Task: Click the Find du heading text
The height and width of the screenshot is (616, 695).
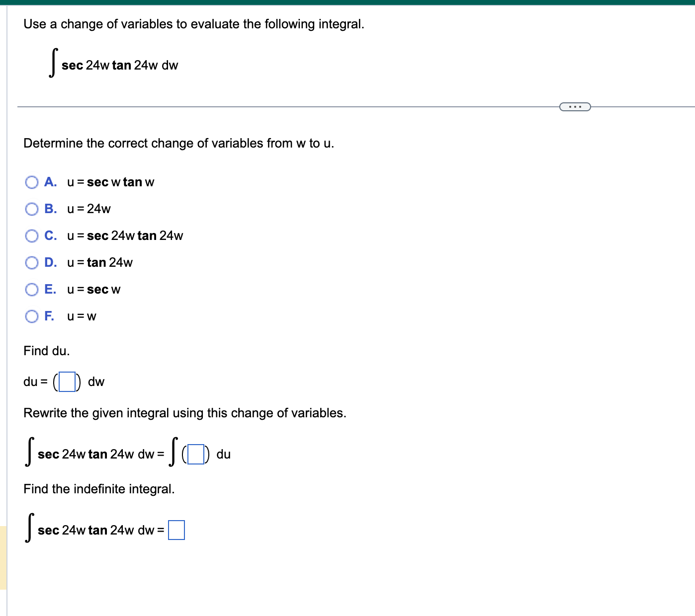Action: (47, 351)
